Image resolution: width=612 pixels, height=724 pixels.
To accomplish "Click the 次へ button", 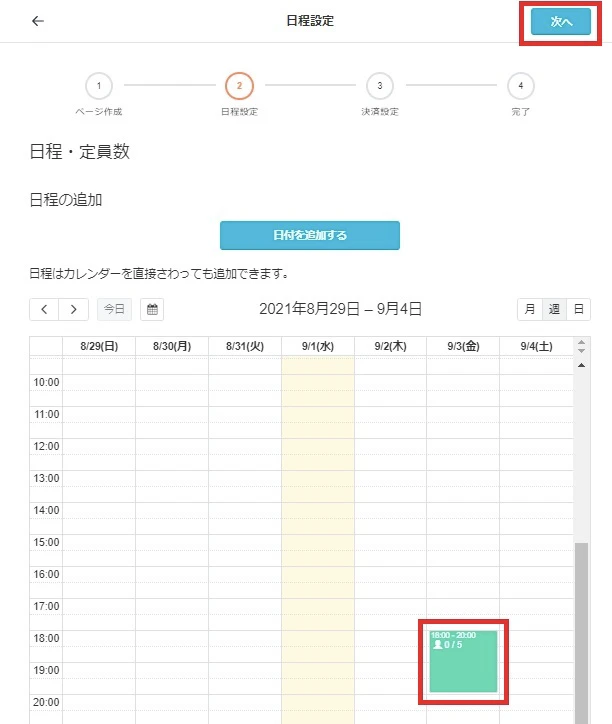I will click(x=561, y=22).
